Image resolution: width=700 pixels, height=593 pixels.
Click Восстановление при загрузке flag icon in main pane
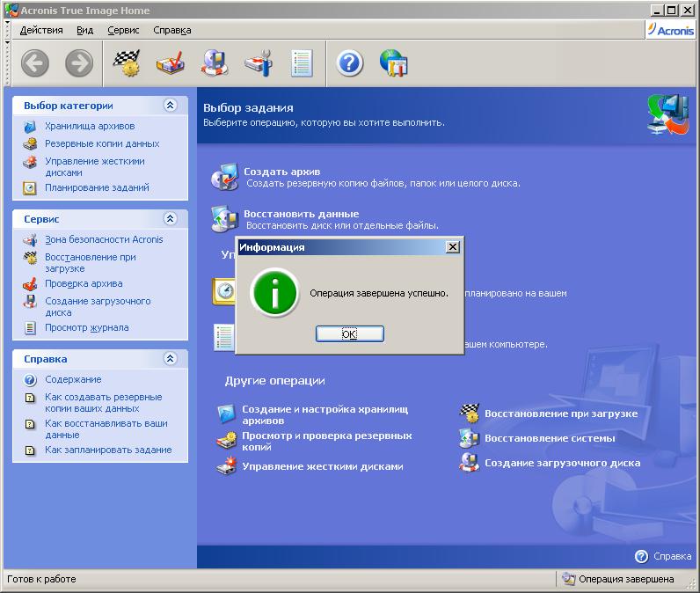tap(470, 414)
